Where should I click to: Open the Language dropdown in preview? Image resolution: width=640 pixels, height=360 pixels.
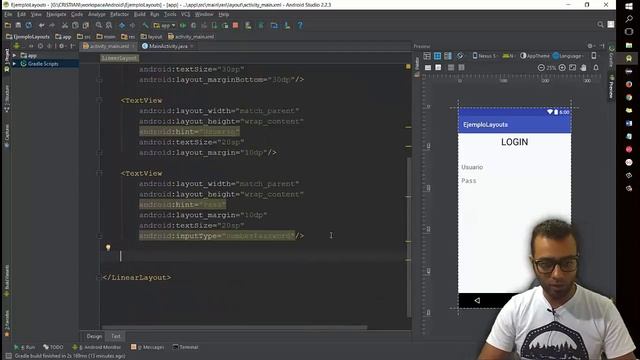[x=568, y=56]
